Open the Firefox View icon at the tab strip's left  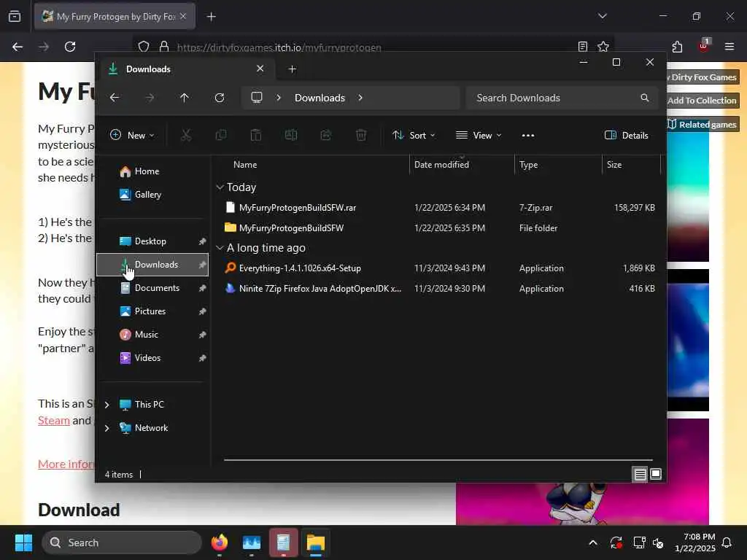[15, 16]
